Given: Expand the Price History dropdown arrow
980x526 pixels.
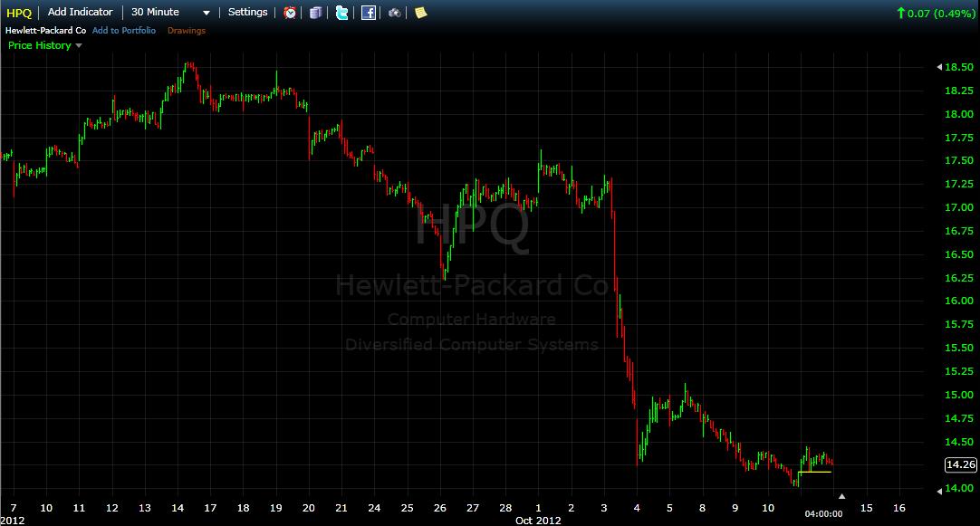Looking at the screenshot, I should pyautogui.click(x=79, y=45).
